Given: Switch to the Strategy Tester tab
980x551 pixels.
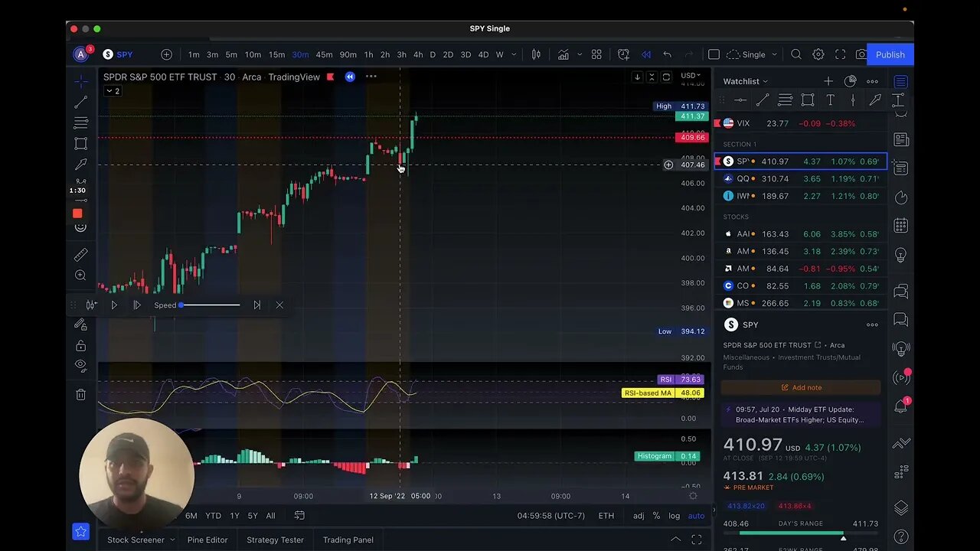Looking at the screenshot, I should click(275, 540).
